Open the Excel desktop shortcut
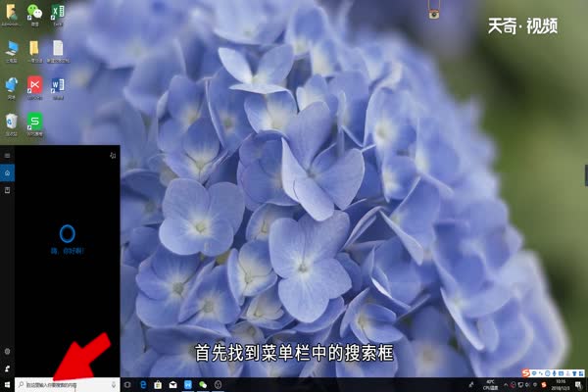The width and height of the screenshot is (588, 392). point(58,14)
